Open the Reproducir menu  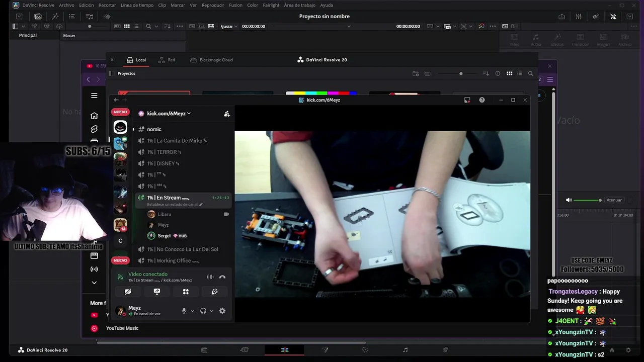[213, 5]
